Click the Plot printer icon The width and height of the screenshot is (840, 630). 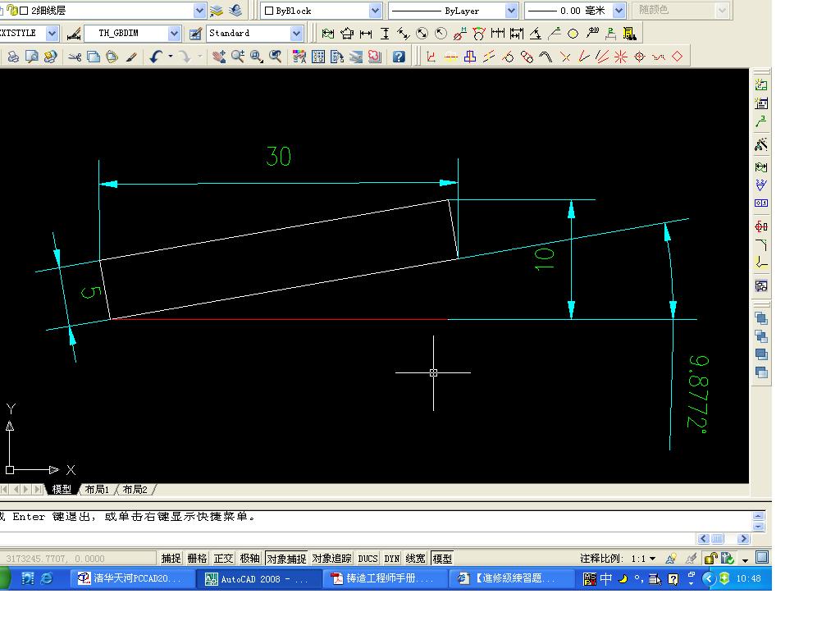(x=13, y=57)
